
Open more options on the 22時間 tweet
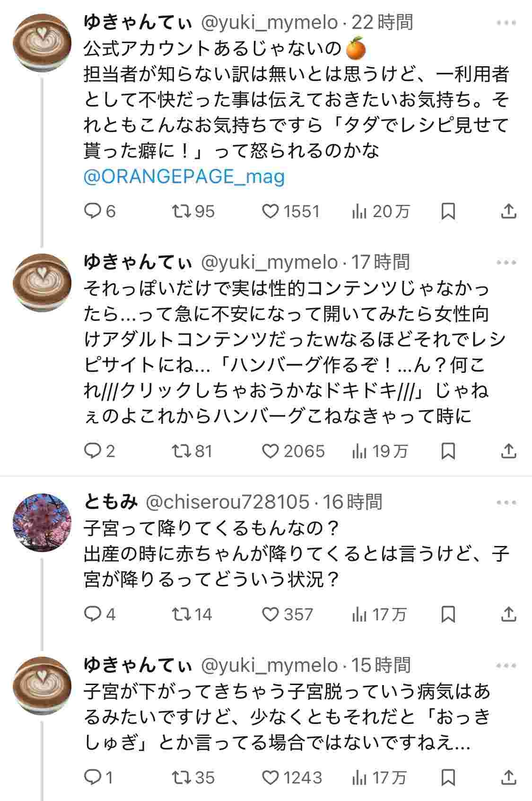tap(506, 23)
